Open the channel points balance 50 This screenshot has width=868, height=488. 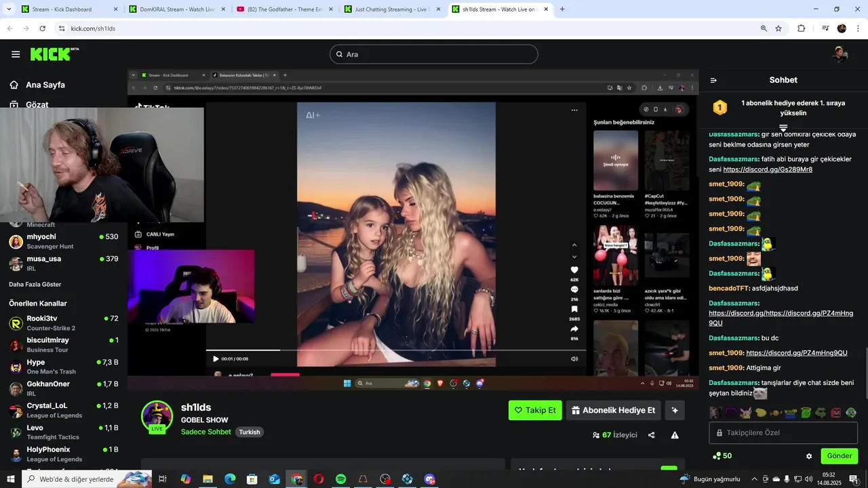pyautogui.click(x=722, y=456)
